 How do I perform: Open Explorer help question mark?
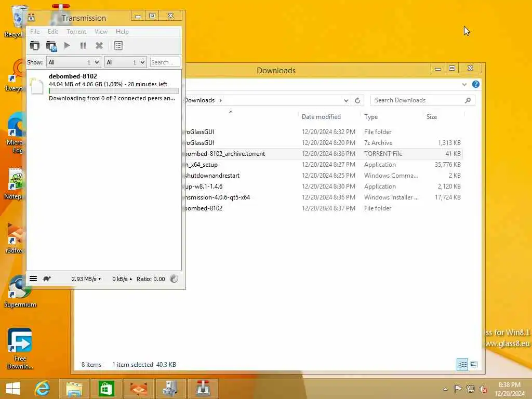[476, 84]
